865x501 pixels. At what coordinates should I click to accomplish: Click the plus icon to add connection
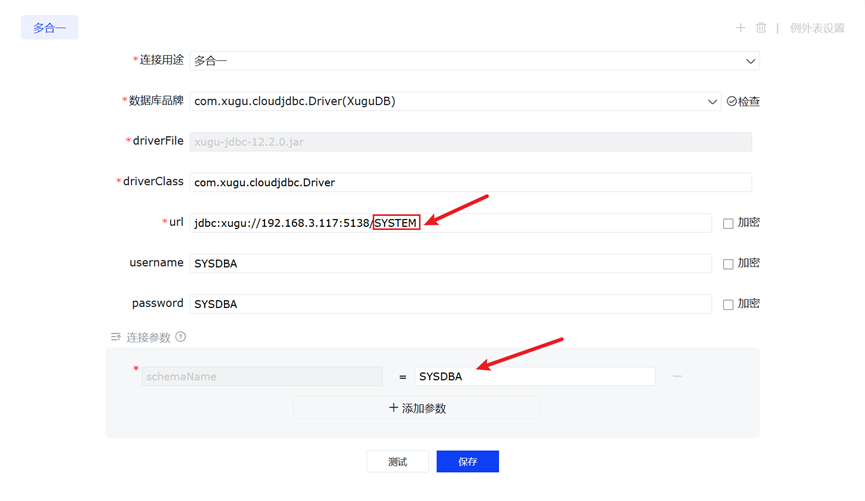pyautogui.click(x=741, y=28)
